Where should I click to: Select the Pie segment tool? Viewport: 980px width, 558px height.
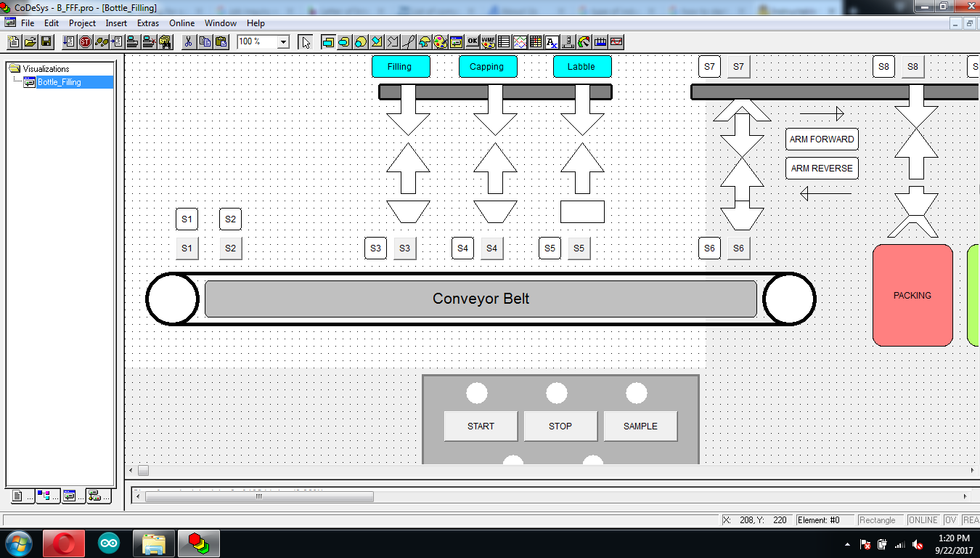(x=422, y=41)
